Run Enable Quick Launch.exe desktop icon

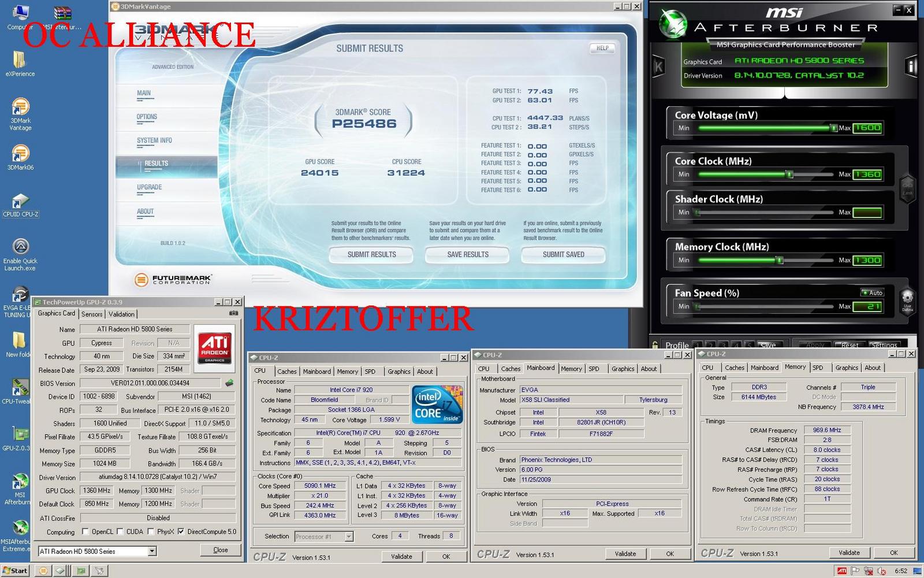(x=20, y=254)
